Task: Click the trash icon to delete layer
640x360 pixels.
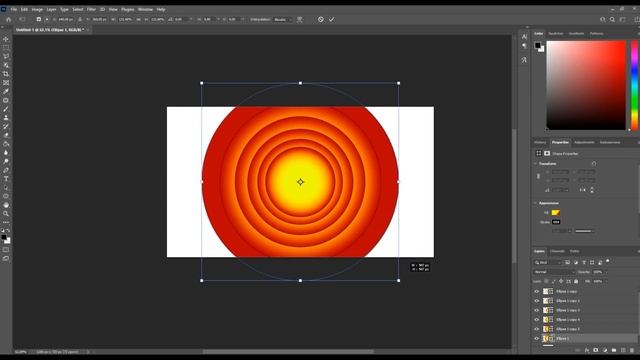Action: tap(632, 350)
